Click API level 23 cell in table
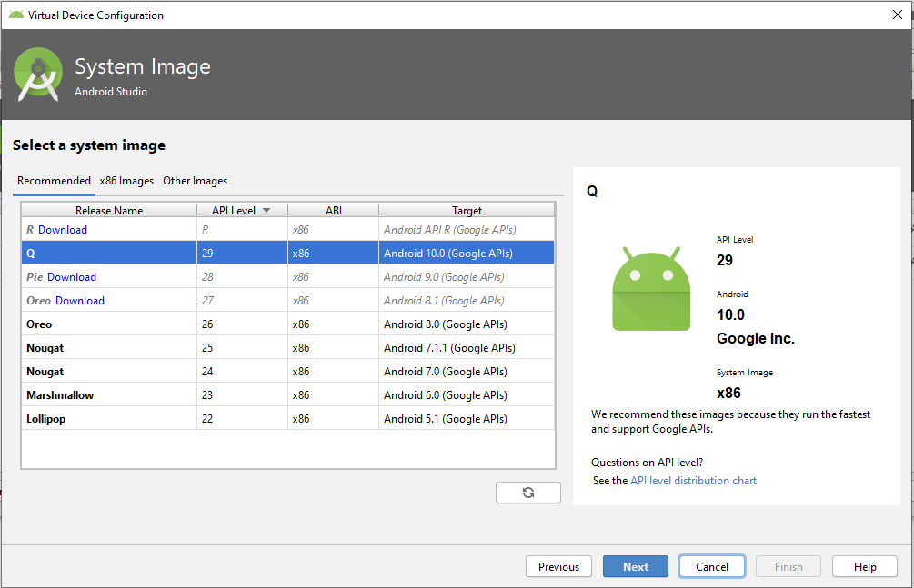 tap(243, 395)
